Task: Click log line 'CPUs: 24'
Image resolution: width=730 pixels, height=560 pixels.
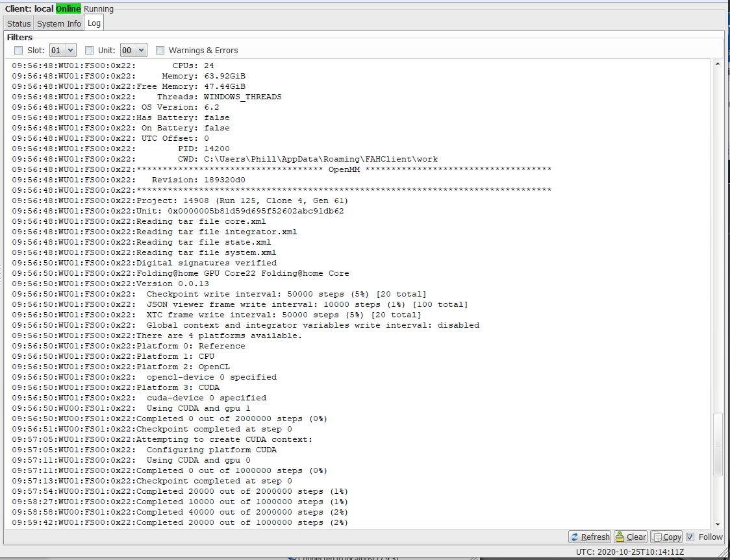Action: point(113,66)
